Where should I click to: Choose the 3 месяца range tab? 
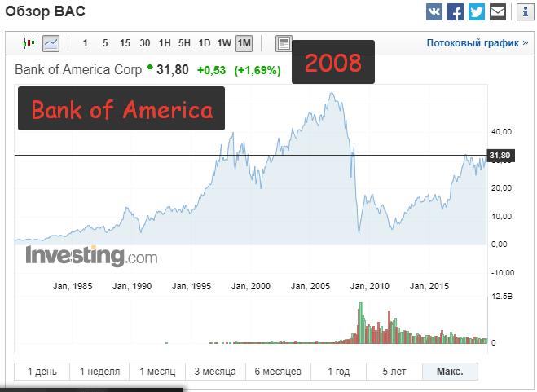coord(214,372)
